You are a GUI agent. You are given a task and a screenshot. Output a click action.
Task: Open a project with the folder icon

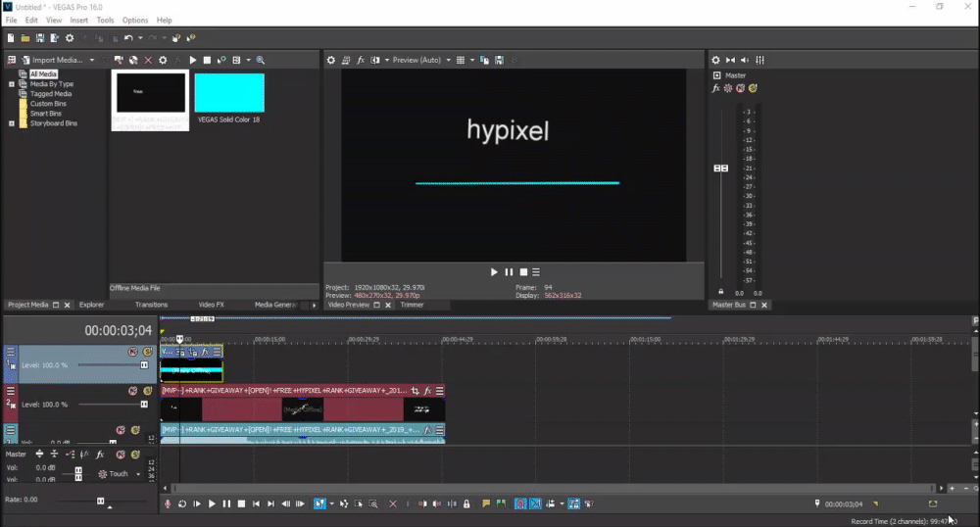(25, 38)
